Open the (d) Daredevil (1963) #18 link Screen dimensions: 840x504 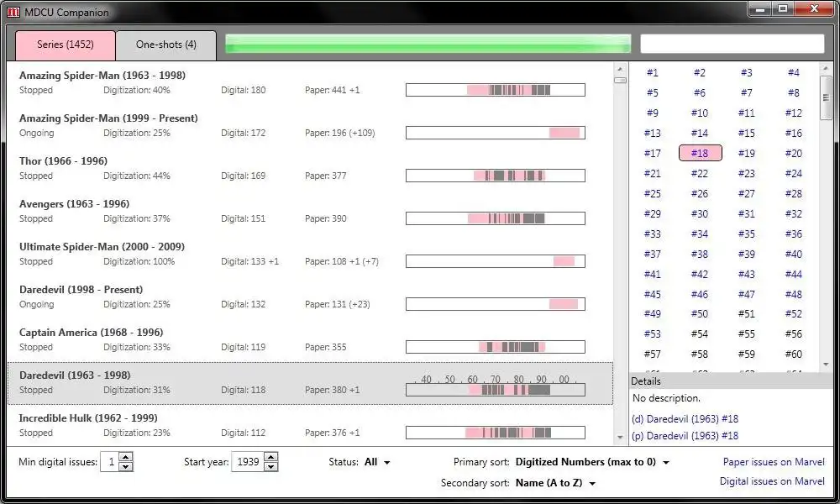tap(685, 419)
